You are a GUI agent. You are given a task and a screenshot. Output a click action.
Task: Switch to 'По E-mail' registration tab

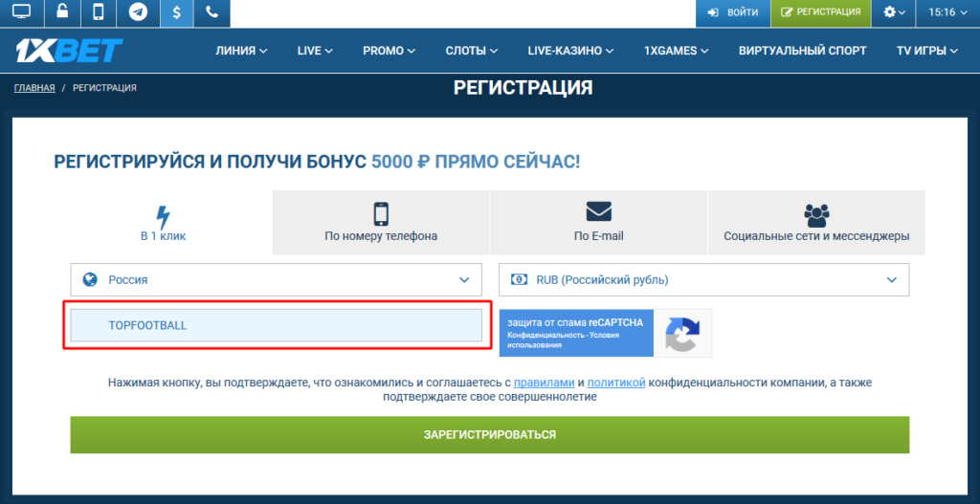pos(598,222)
